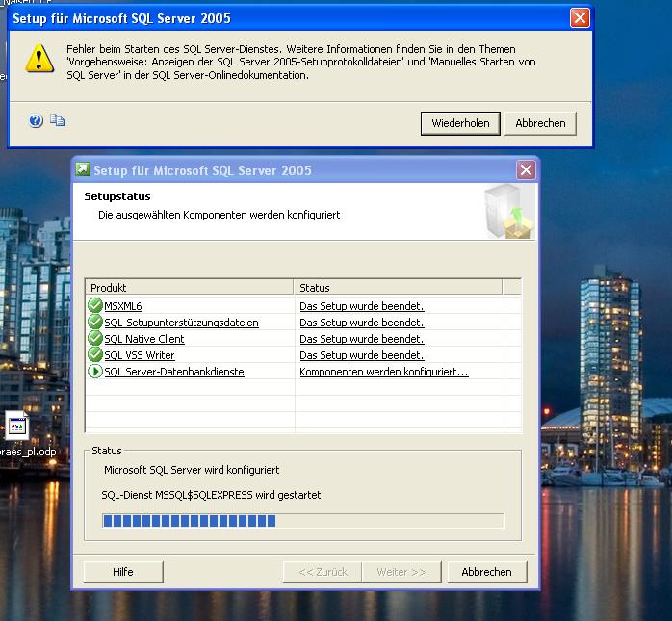Click the greyed 'Weiter >>' button

(x=401, y=572)
